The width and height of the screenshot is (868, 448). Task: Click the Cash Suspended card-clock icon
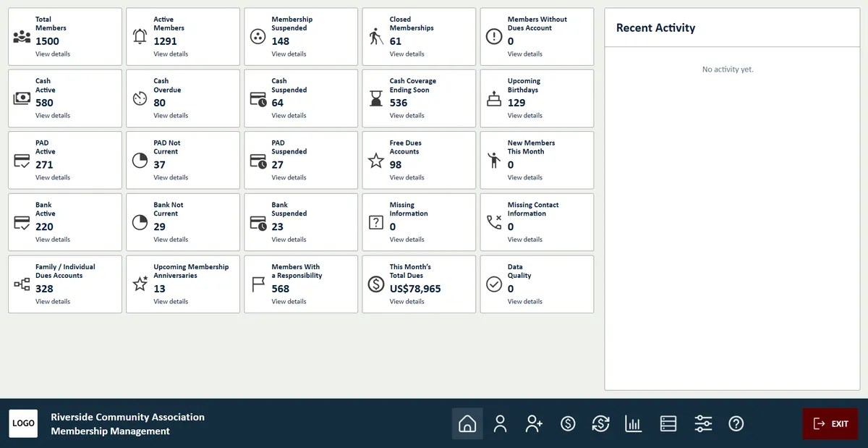pyautogui.click(x=258, y=99)
